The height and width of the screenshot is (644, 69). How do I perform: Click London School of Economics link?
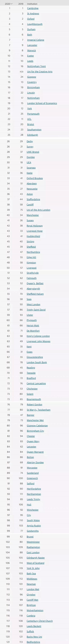click(42, 103)
